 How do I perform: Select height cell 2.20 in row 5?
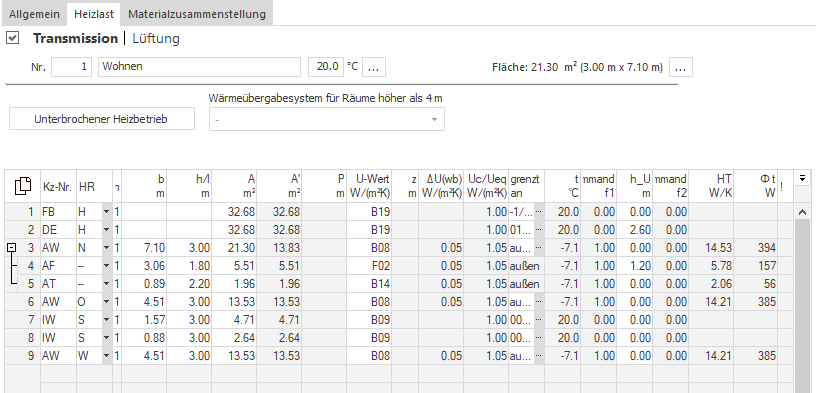[189, 284]
